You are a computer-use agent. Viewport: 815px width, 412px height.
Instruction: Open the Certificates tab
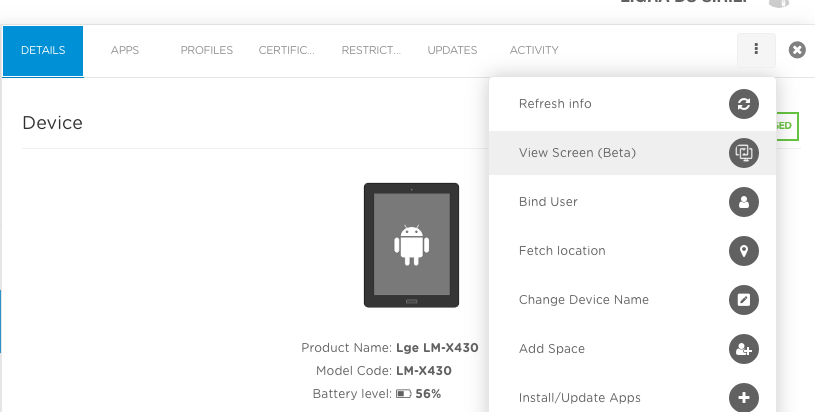click(286, 50)
